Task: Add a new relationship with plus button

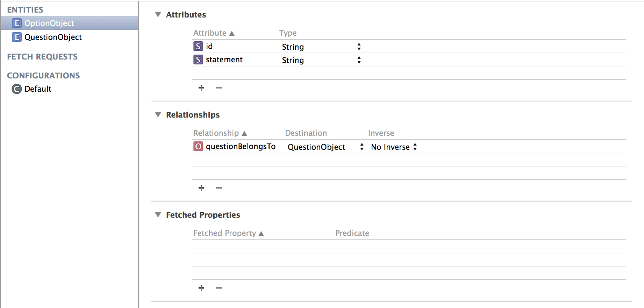Action: (201, 188)
